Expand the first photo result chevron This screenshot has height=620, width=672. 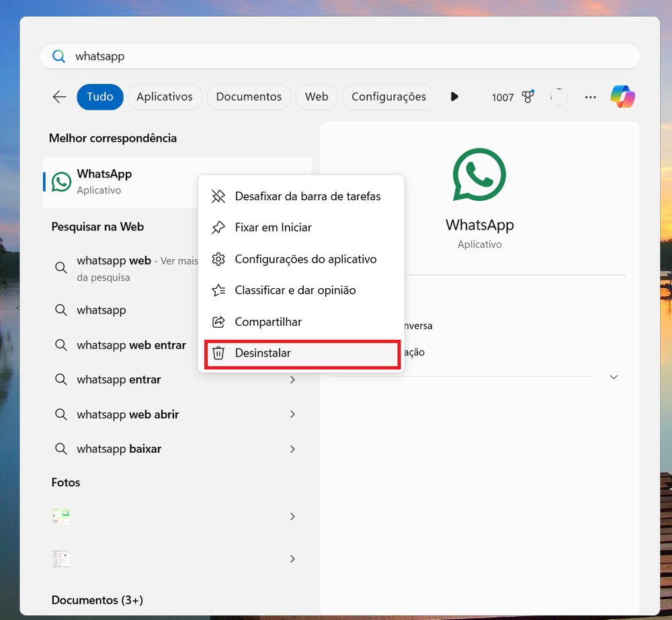(x=292, y=517)
